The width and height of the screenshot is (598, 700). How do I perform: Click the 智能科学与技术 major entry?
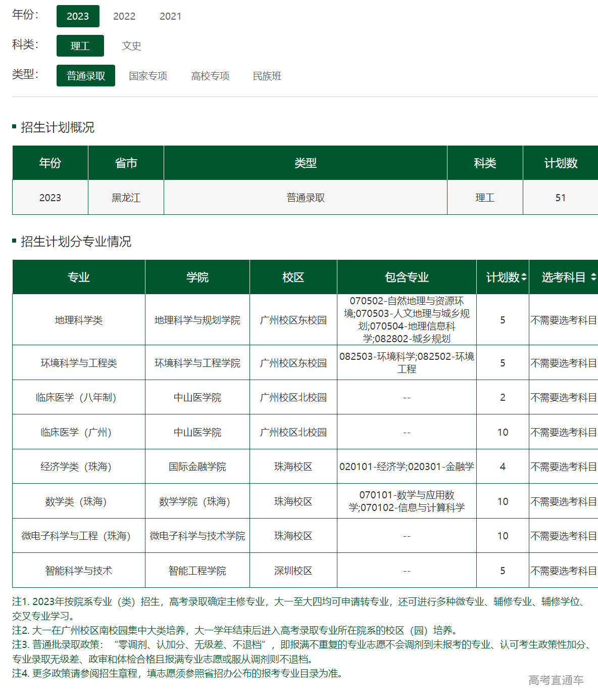[79, 570]
